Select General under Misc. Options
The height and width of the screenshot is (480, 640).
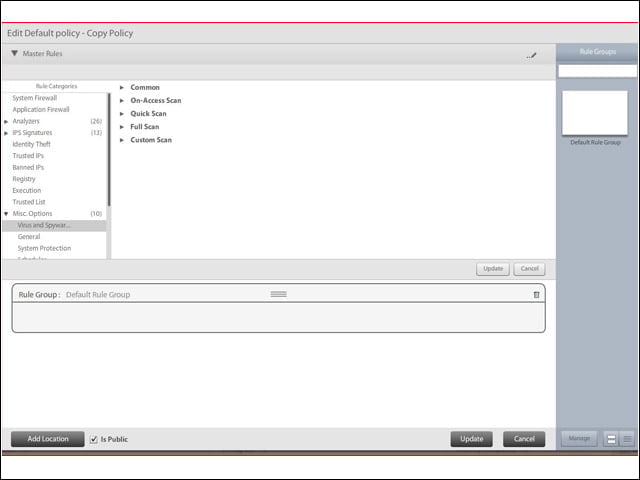tap(29, 237)
